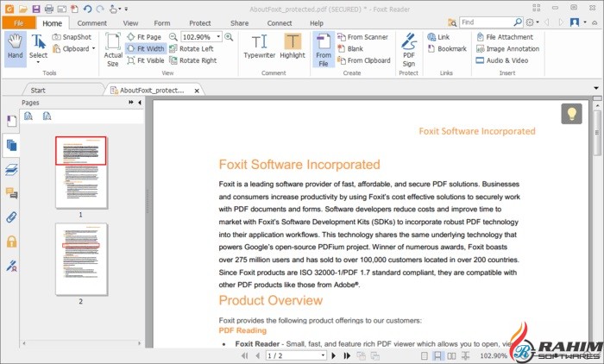Insert an Image Annotation
This screenshot has height=364, width=604.
click(507, 48)
